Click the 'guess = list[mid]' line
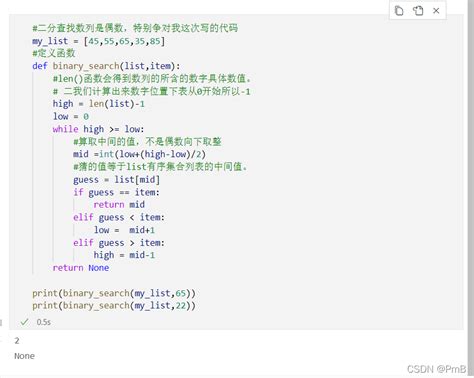 (x=116, y=180)
